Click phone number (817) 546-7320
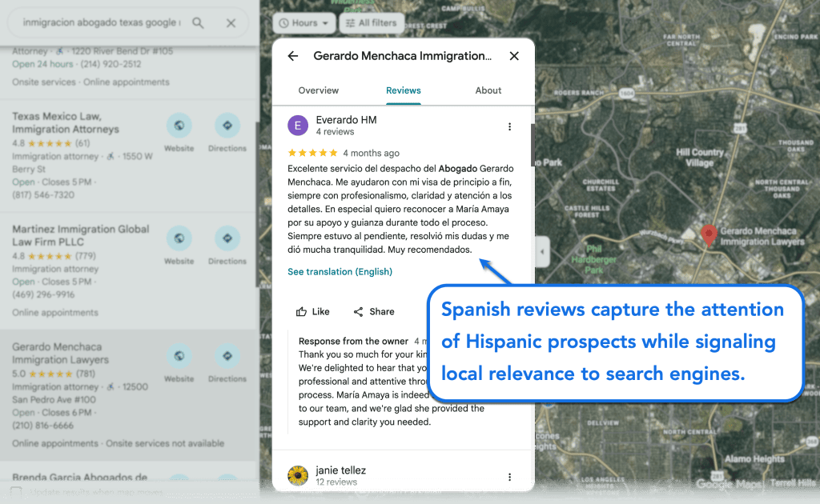This screenshot has width=820, height=504. pyautogui.click(x=43, y=195)
